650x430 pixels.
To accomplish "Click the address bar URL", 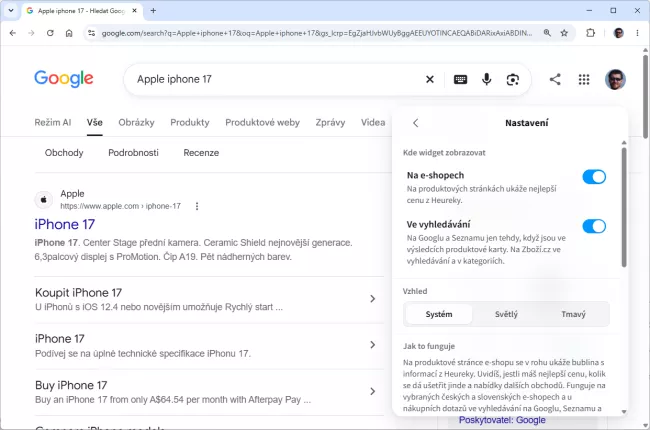I will [317, 33].
